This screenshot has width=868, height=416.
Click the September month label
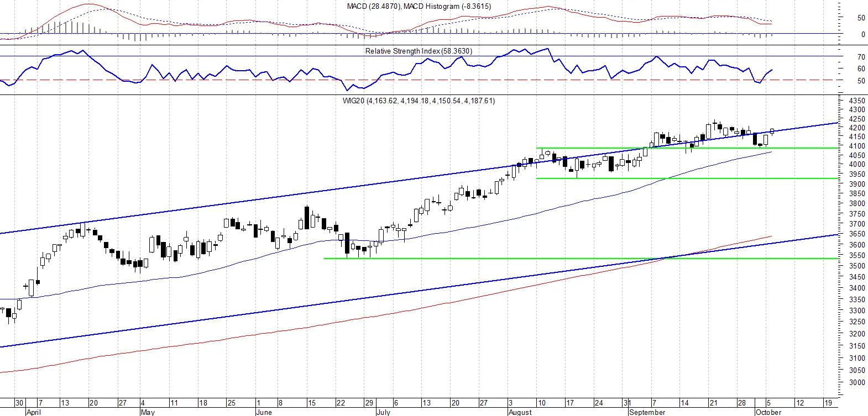tap(647, 412)
